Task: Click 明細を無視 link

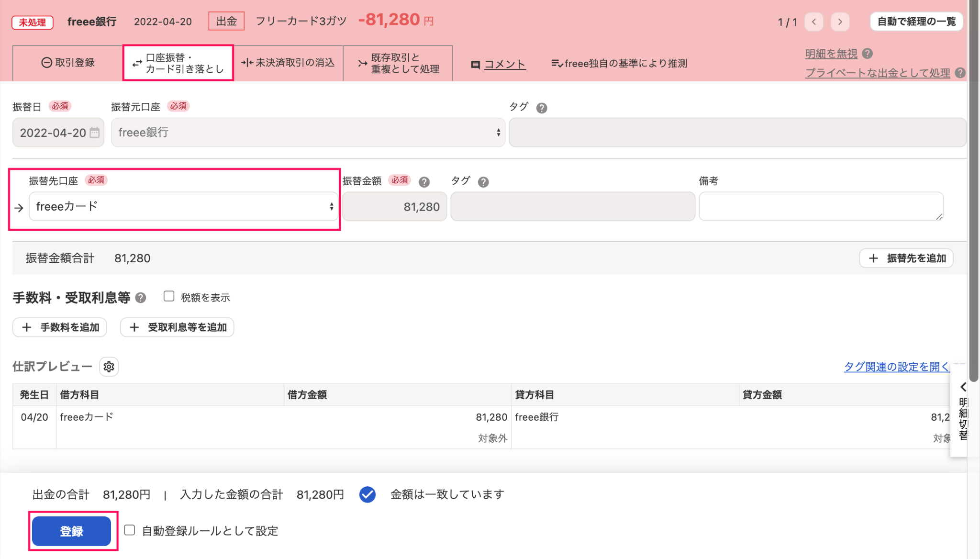Action: [831, 54]
